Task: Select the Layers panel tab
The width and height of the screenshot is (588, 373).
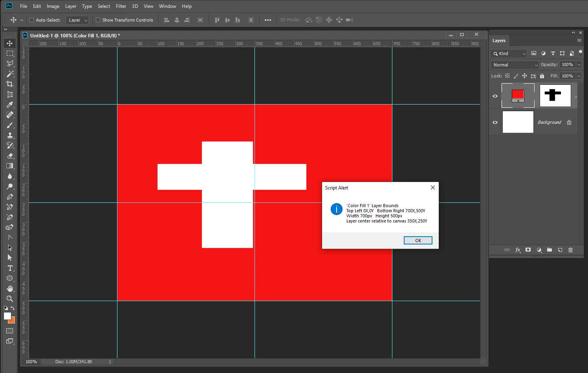Action: 499,40
